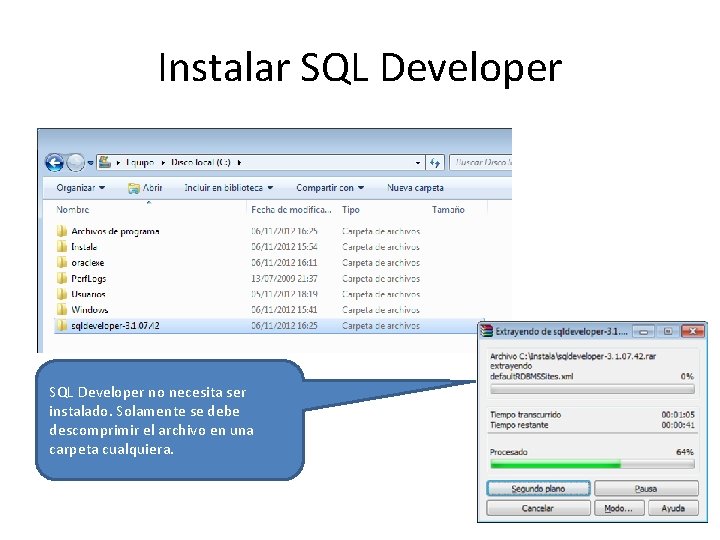Screen dimensions: 720x540
Task: Click the oraclexe folder icon
Action: (x=62, y=263)
